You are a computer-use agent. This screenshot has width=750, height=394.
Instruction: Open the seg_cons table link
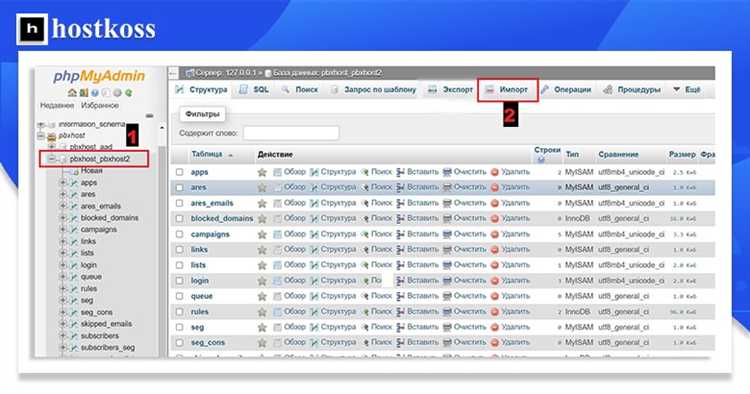pyautogui.click(x=208, y=342)
